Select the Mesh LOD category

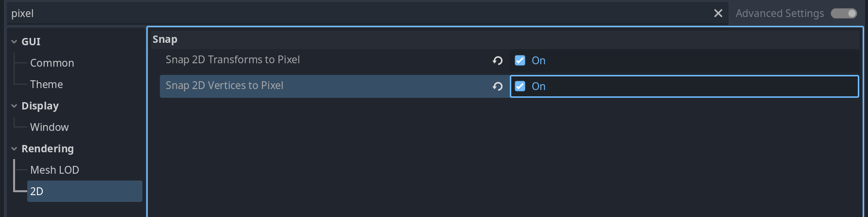coord(54,170)
